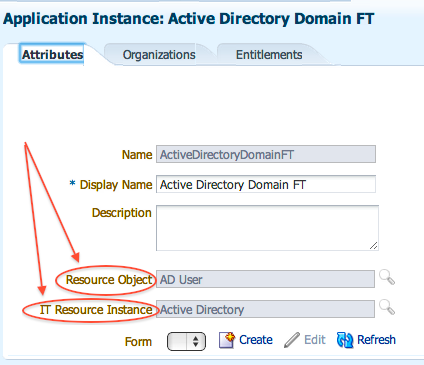Click the Display Name label
The height and width of the screenshot is (365, 424).
point(116,185)
